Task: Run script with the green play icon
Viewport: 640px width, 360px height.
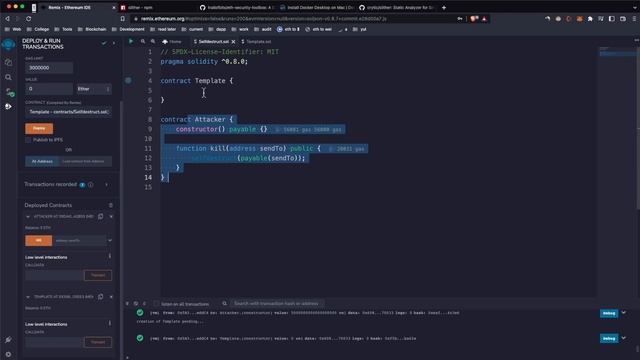Action: 131,41
